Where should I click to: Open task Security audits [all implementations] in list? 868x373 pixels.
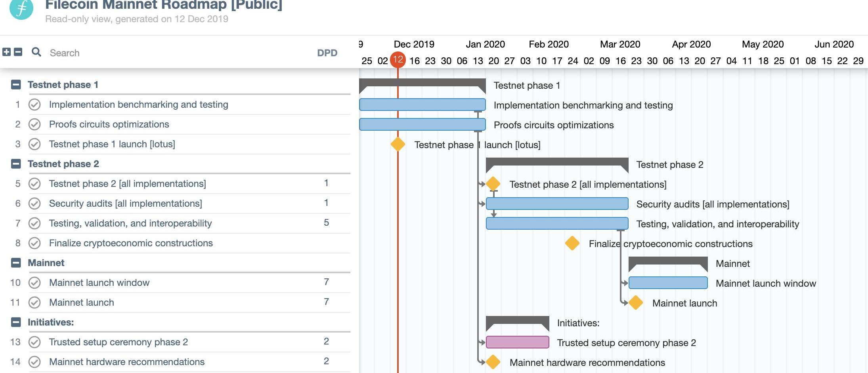[x=126, y=204]
